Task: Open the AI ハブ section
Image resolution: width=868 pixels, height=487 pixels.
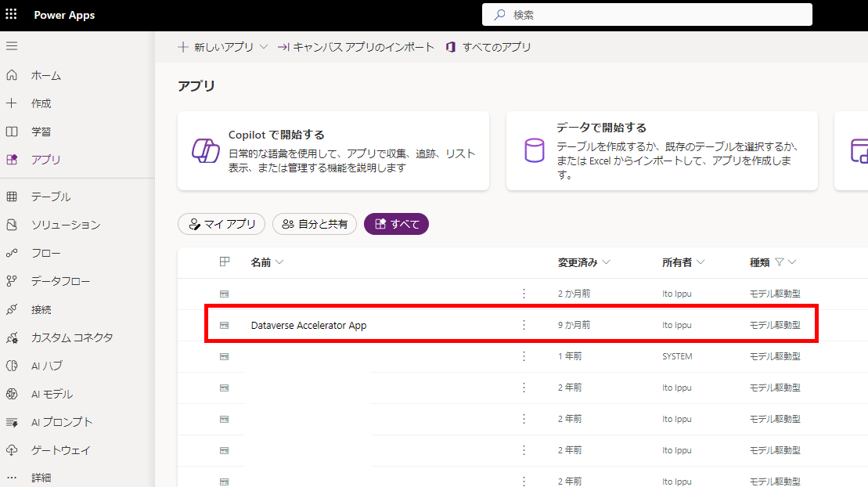Action: 49,366
